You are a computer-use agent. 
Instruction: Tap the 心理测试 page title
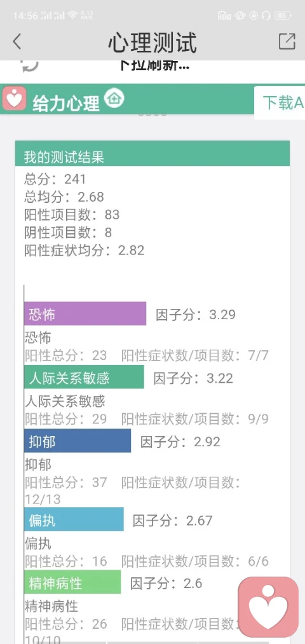tap(152, 42)
